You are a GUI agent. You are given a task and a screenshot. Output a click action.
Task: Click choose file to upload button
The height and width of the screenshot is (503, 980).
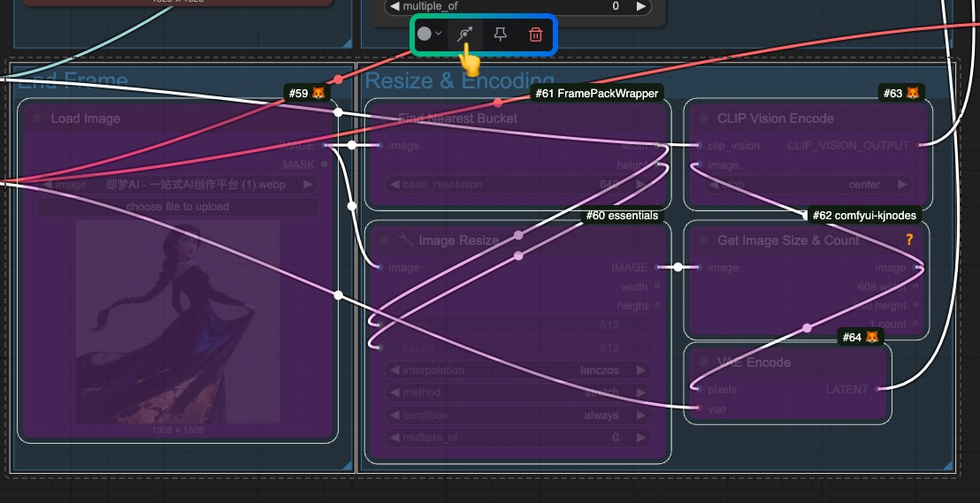[x=177, y=207]
